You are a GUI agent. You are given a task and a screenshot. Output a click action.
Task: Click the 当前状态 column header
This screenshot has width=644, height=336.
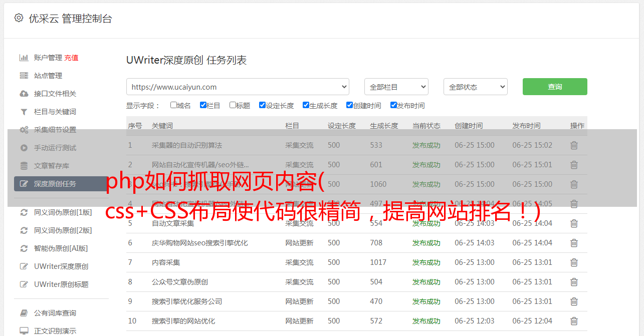(x=426, y=126)
